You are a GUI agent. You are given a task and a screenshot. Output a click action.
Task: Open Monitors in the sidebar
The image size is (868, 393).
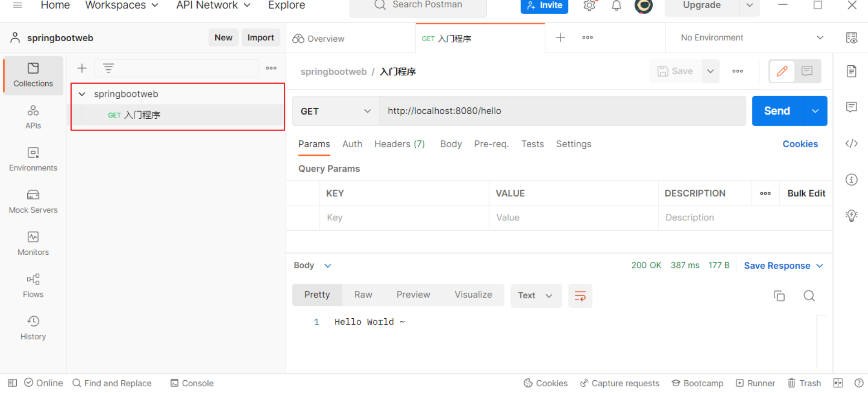[33, 243]
